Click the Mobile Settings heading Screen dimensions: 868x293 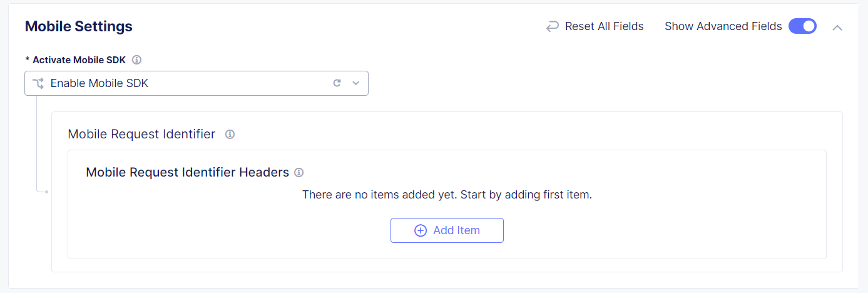click(79, 26)
